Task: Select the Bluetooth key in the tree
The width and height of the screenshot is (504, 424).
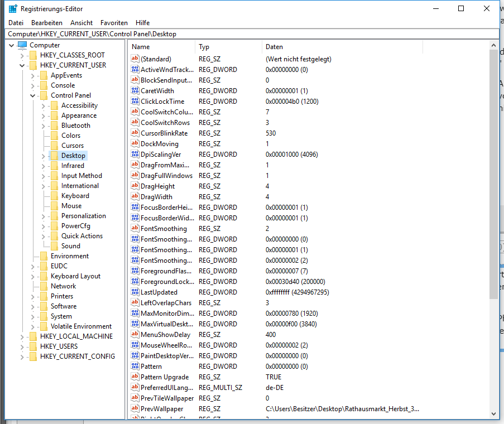Action: click(76, 126)
